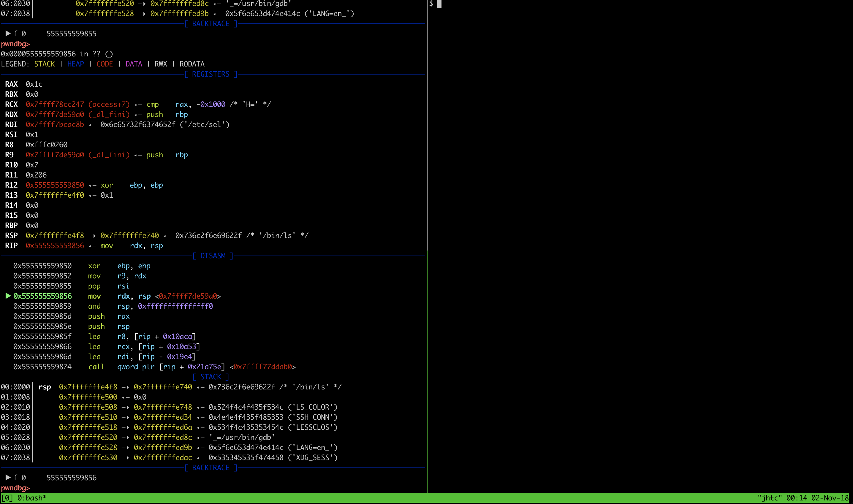Click the upper pwndbg> prompt
This screenshot has height=504, width=853.
(x=15, y=44)
